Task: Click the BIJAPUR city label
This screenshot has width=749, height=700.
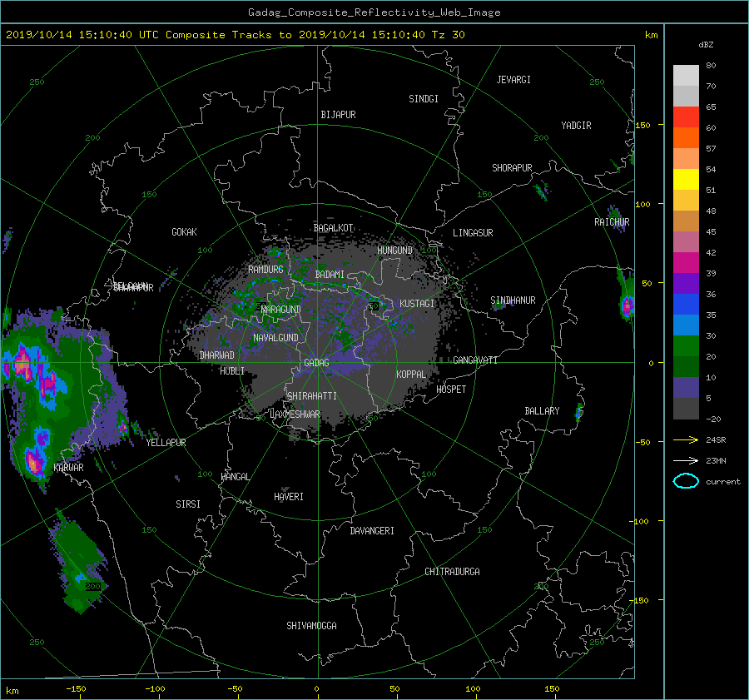Action: pyautogui.click(x=338, y=115)
